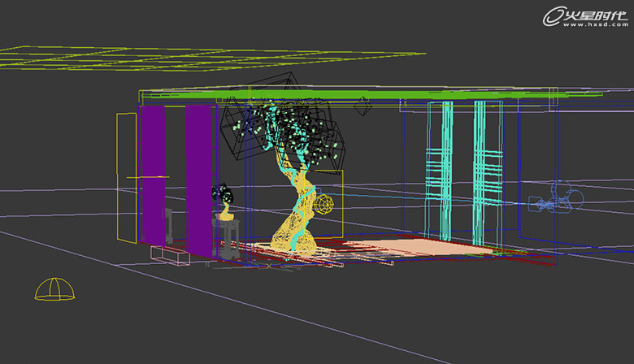Select the black foliage wireframe boxes
The width and height of the screenshot is (634, 364).
pos(283,123)
